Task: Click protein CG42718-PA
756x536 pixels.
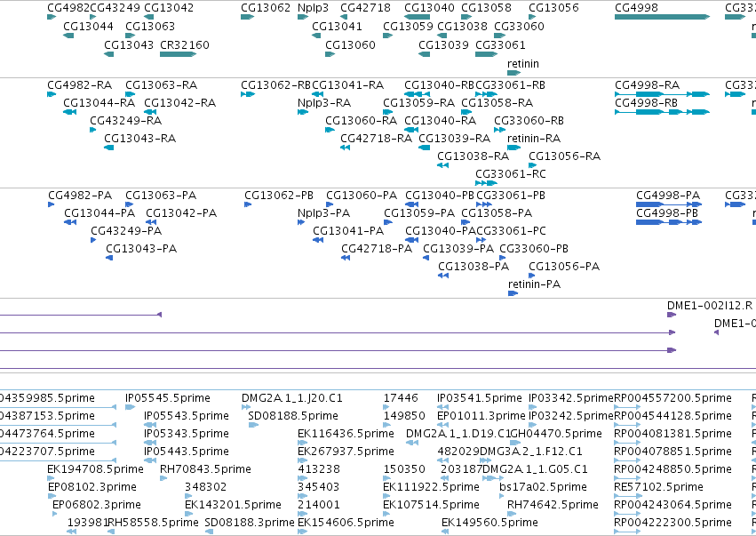Action: point(377,249)
